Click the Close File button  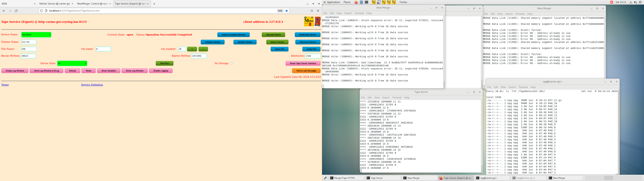point(311,49)
